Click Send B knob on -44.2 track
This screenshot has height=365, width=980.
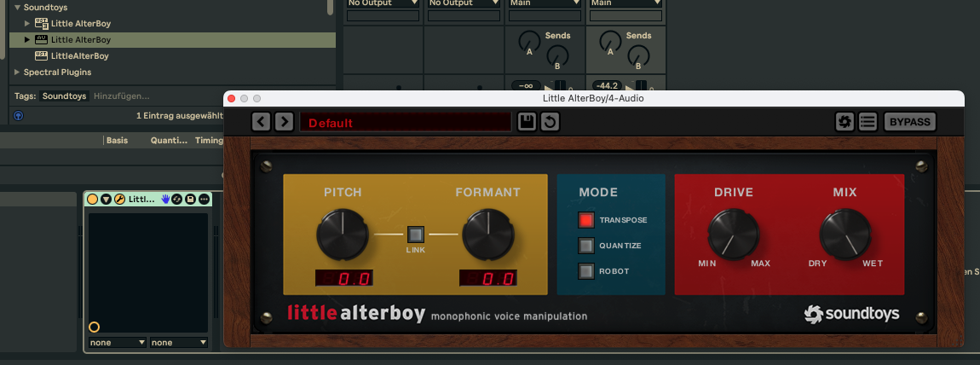pos(639,57)
